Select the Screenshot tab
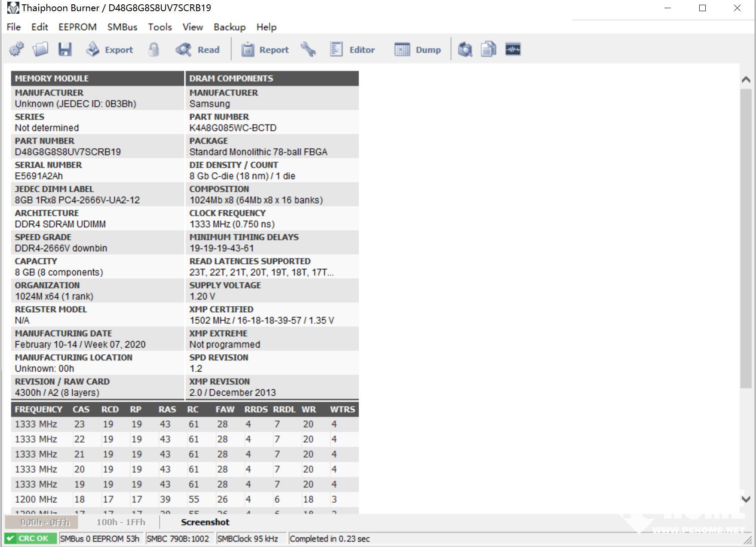Image resolution: width=756 pixels, height=547 pixels. 205,522
